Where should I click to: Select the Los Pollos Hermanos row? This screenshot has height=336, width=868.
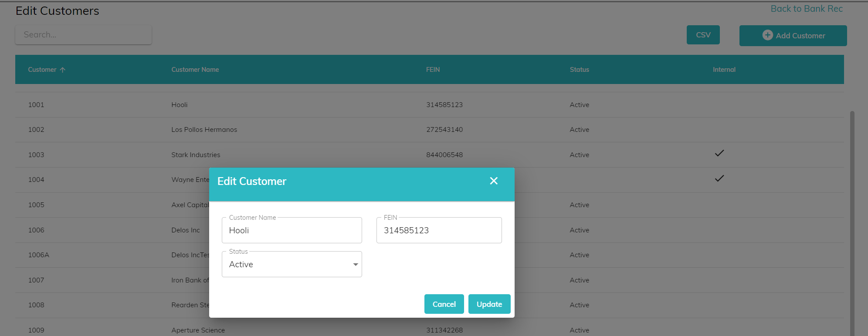(x=204, y=130)
